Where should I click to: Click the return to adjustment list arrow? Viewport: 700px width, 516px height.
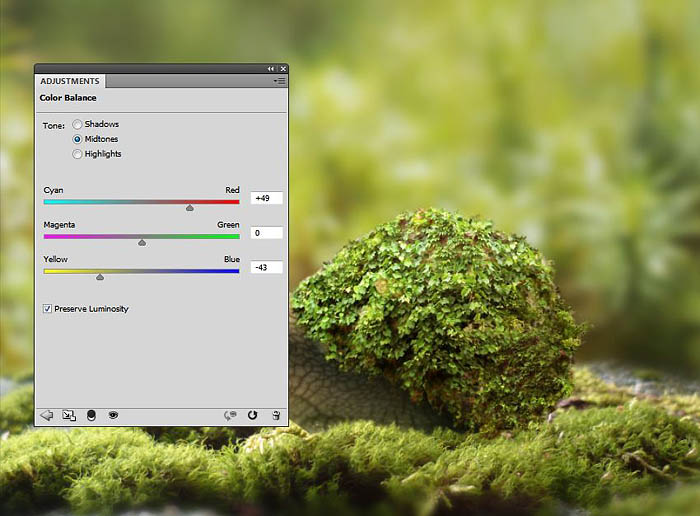click(x=46, y=415)
